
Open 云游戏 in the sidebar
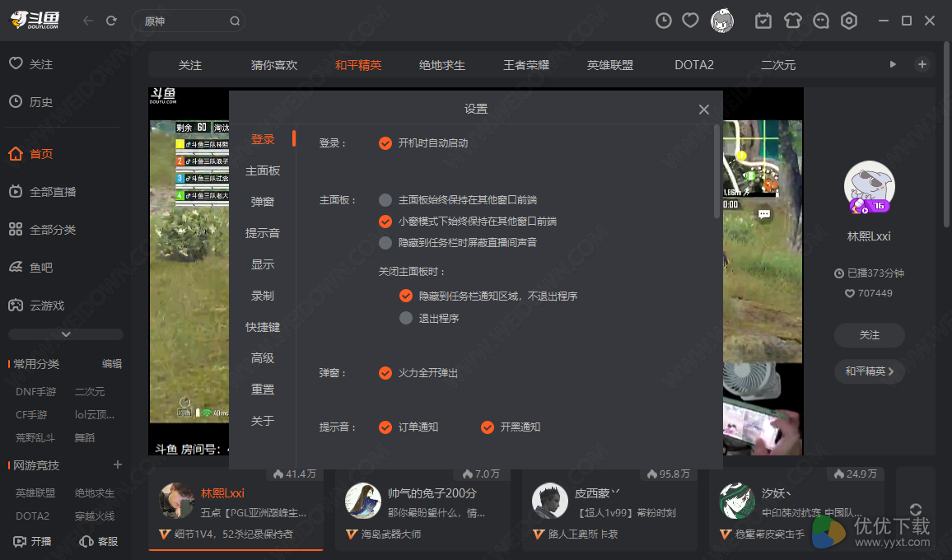[36, 305]
